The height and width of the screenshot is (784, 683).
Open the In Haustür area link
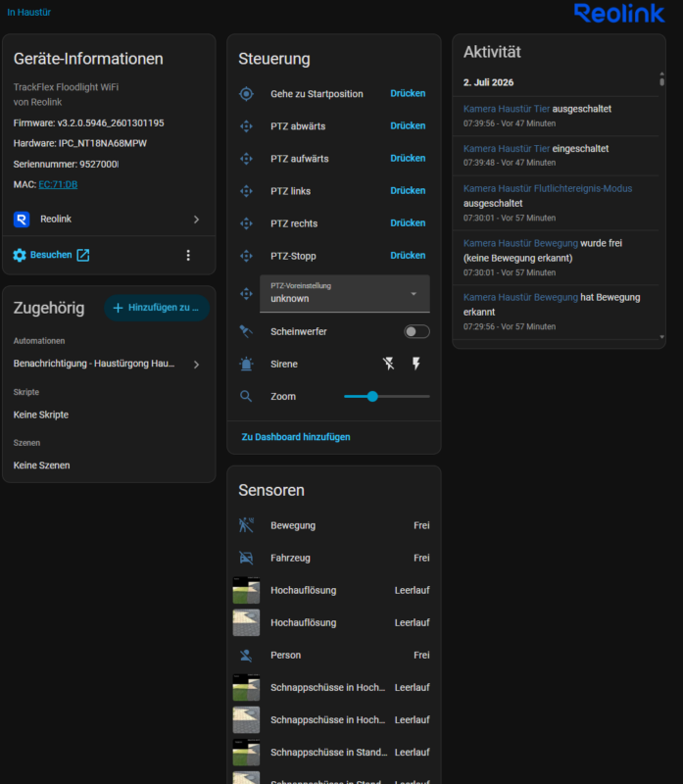(29, 12)
